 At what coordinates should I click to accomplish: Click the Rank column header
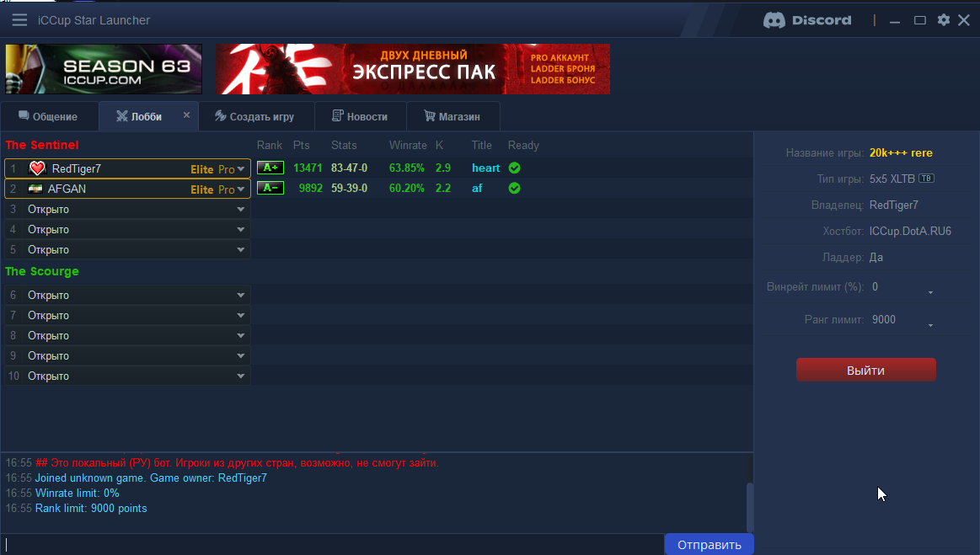coord(270,145)
